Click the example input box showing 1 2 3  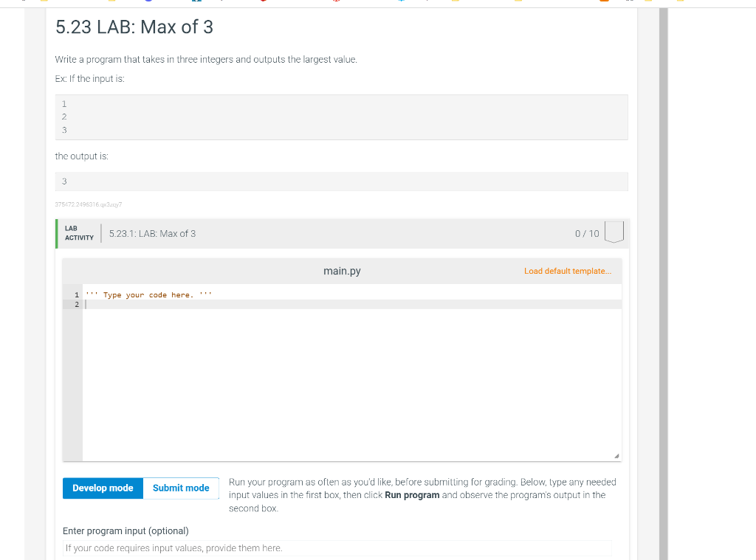click(x=341, y=117)
